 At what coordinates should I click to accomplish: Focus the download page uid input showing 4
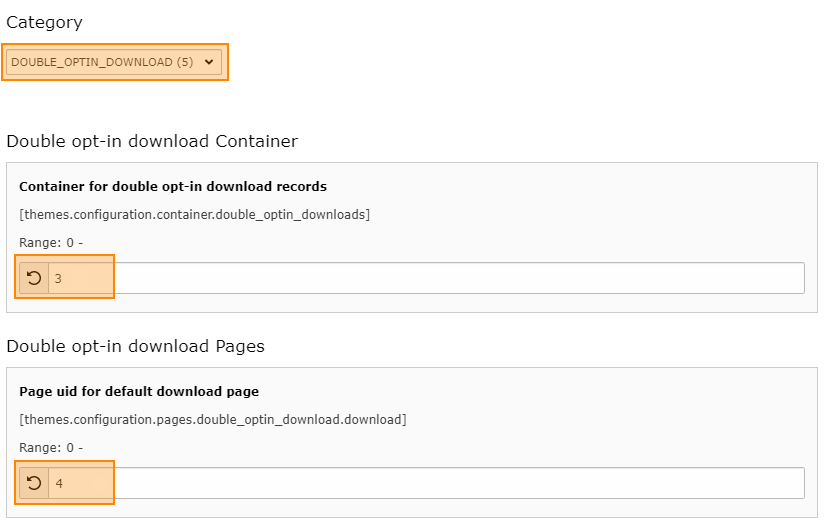pos(426,483)
